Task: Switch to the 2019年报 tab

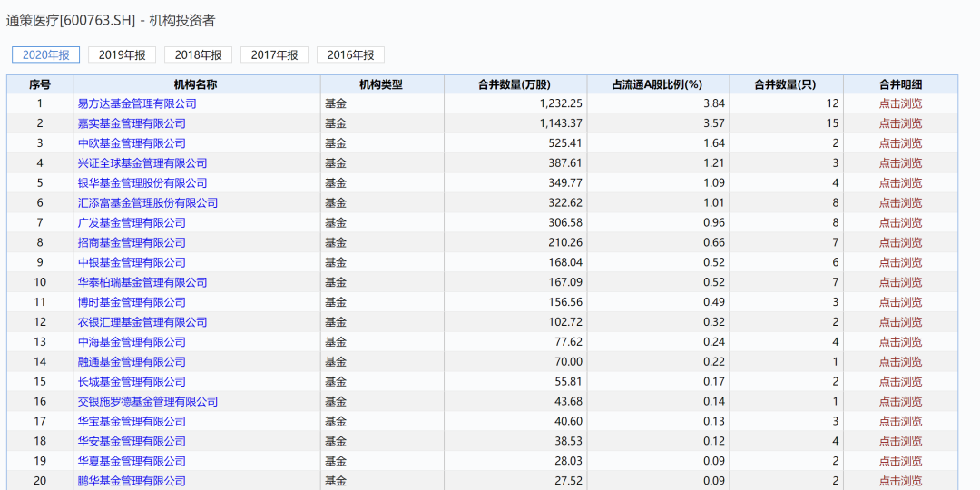Action: coord(122,55)
